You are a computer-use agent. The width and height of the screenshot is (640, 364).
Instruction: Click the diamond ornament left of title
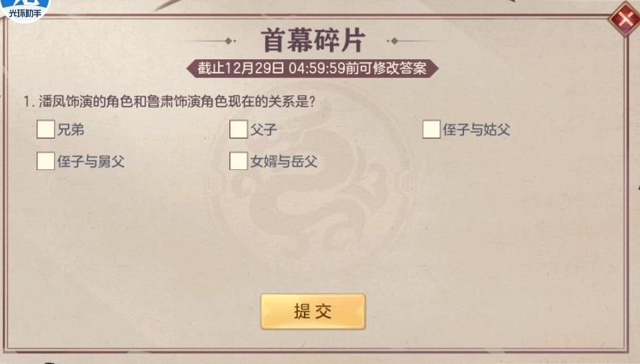pyautogui.click(x=229, y=41)
